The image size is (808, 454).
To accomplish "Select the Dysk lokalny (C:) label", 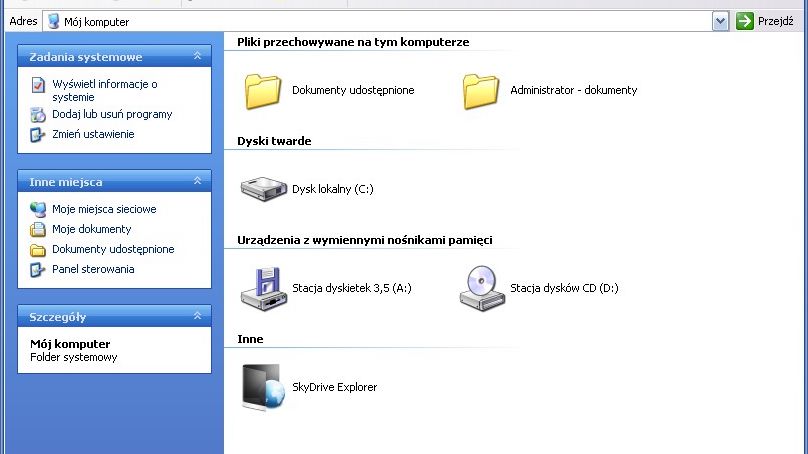I will pos(333,189).
